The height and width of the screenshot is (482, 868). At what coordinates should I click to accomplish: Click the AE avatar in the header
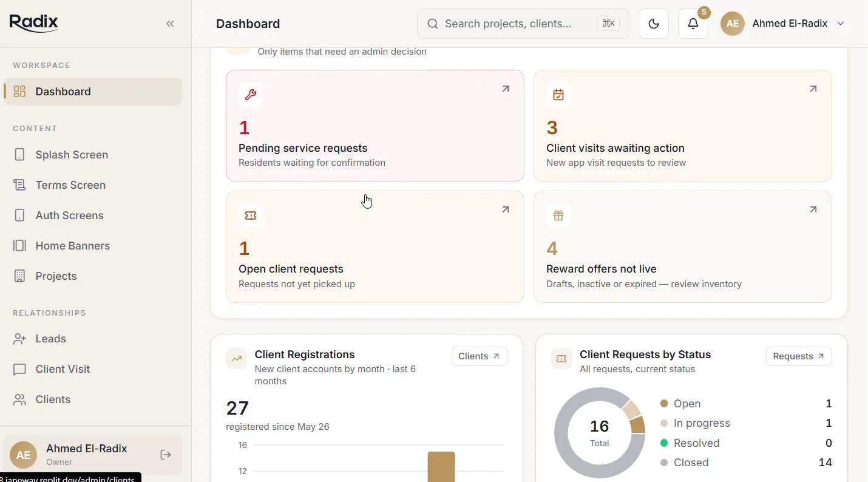tap(733, 24)
